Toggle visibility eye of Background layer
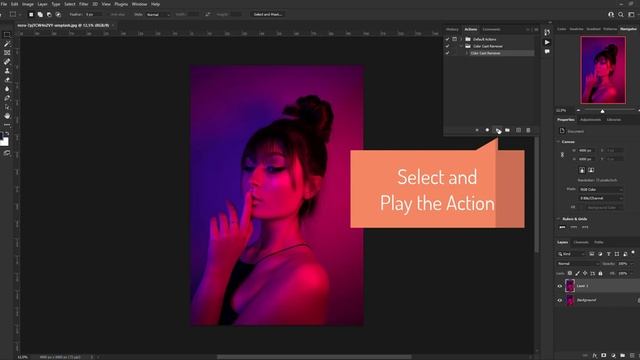 click(560, 300)
